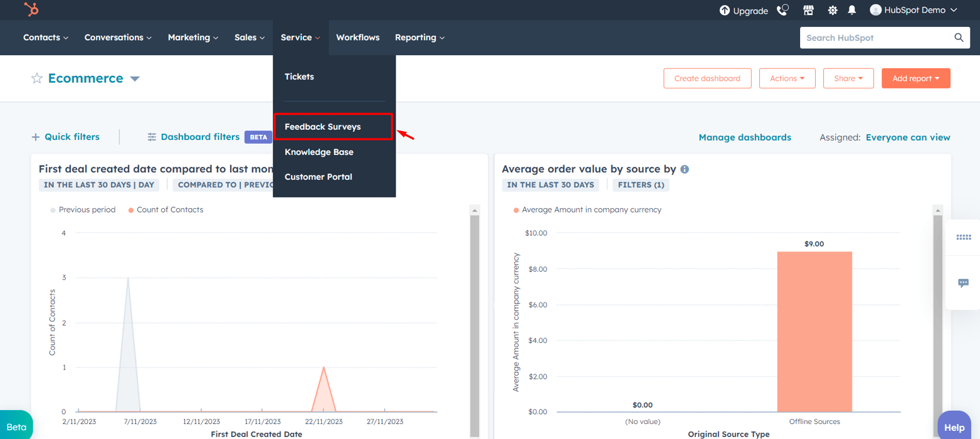This screenshot has width=980, height=439.
Task: Toggle favorite star next to Ecommerce dashboard
Action: click(x=36, y=78)
